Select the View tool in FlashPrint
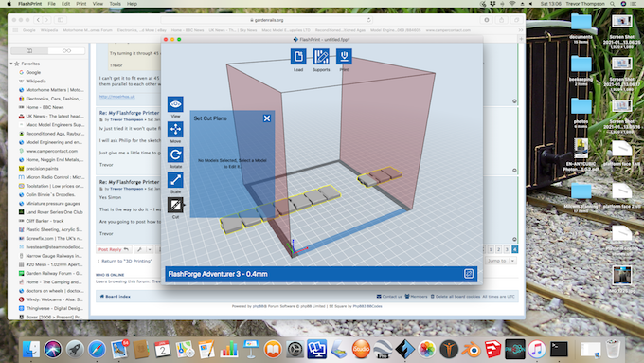The height and width of the screenshot is (363, 644). [175, 104]
